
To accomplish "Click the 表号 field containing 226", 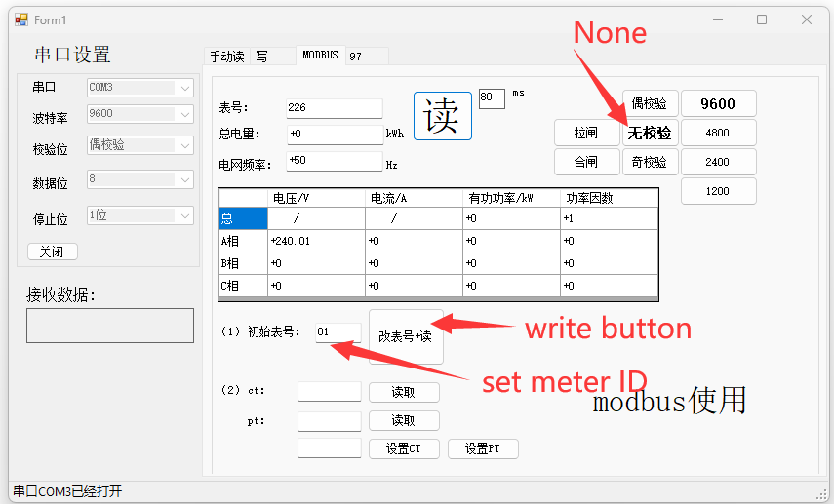I will [x=334, y=108].
